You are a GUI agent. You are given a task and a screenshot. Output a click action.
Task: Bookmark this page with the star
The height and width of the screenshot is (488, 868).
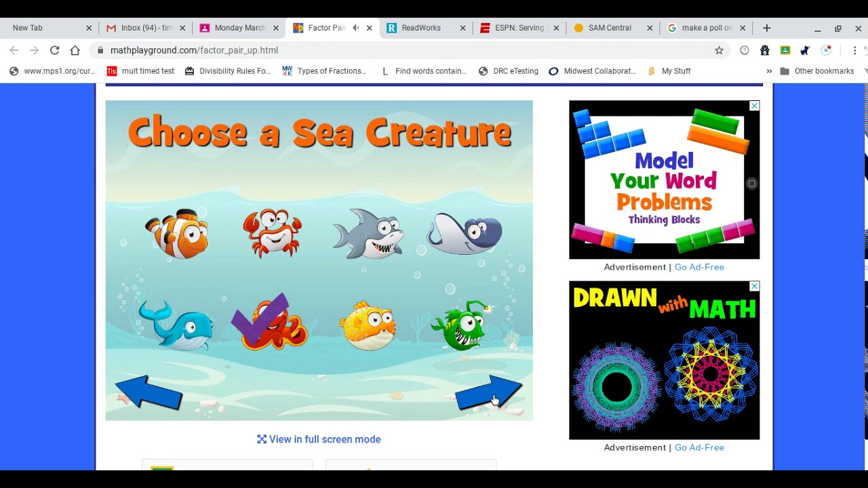[x=719, y=50]
